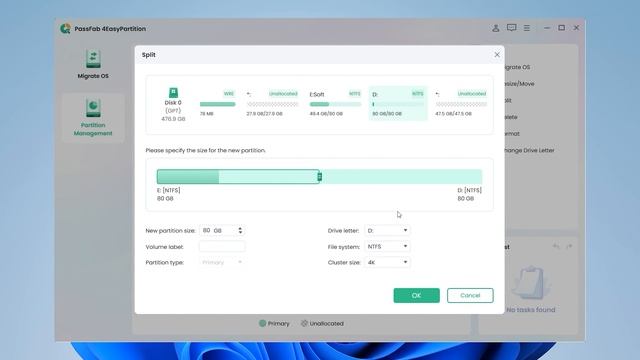The height and width of the screenshot is (360, 640).
Task: Click Change Drive Letter in the background panel
Action: tap(529, 150)
